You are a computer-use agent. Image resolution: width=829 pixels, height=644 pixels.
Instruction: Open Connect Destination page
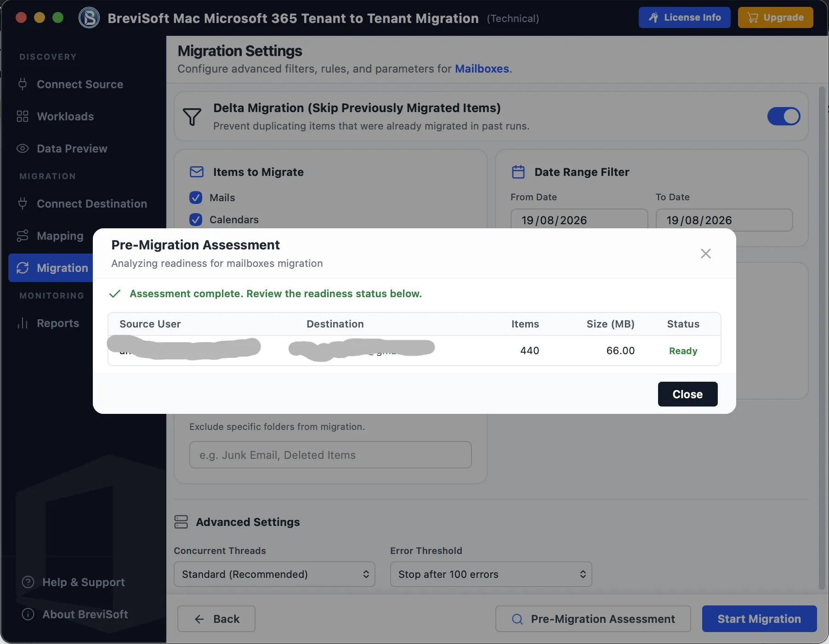click(x=92, y=203)
